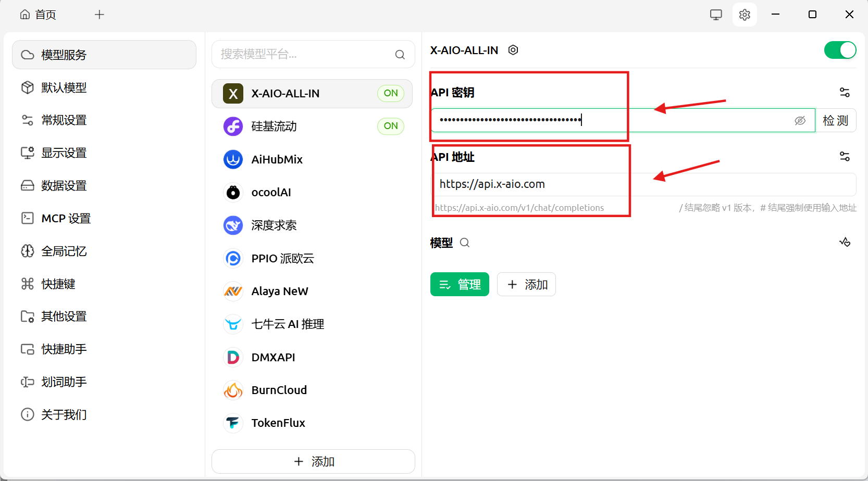
Task: Click the 划词助手 text-cursor icon
Action: coord(27,382)
